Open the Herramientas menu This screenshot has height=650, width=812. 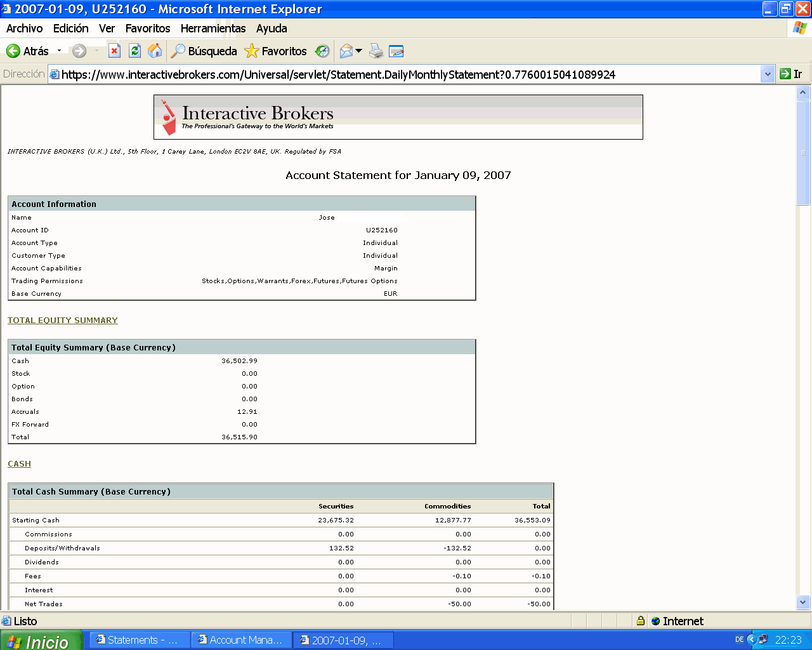213,29
